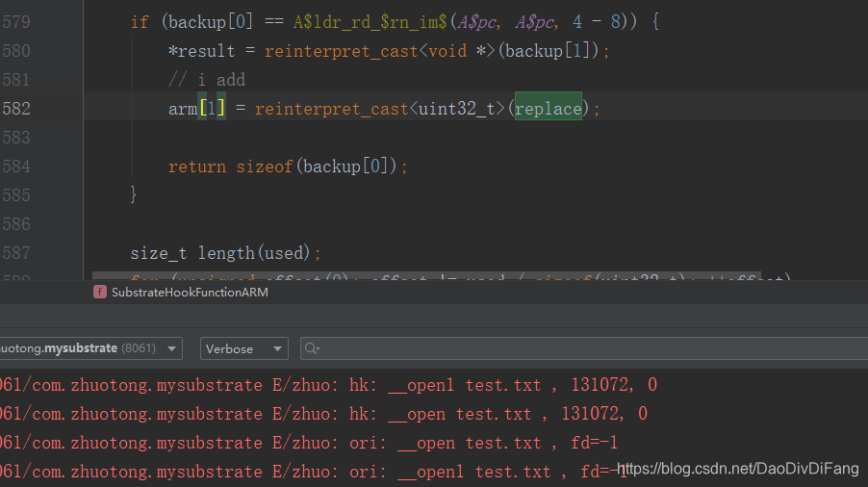Click gutter line number 580
This screenshot has width=868, height=487.
tap(16, 51)
